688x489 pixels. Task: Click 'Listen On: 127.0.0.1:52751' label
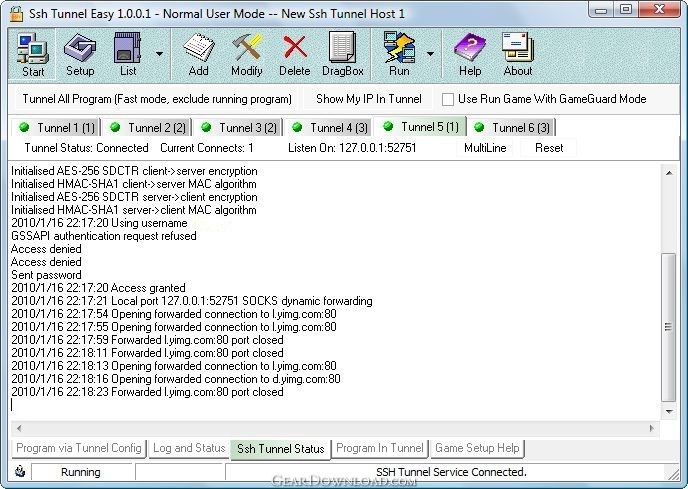[x=352, y=148]
